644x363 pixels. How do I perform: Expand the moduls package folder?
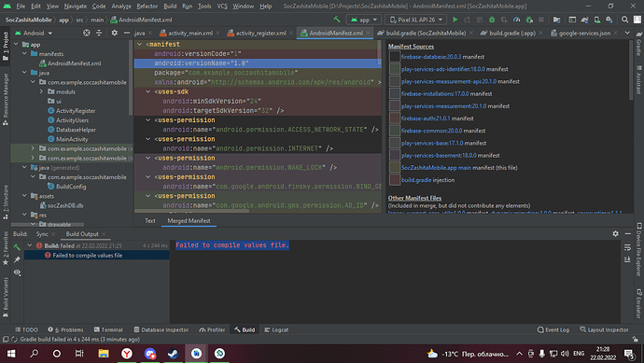pyautogui.click(x=41, y=91)
